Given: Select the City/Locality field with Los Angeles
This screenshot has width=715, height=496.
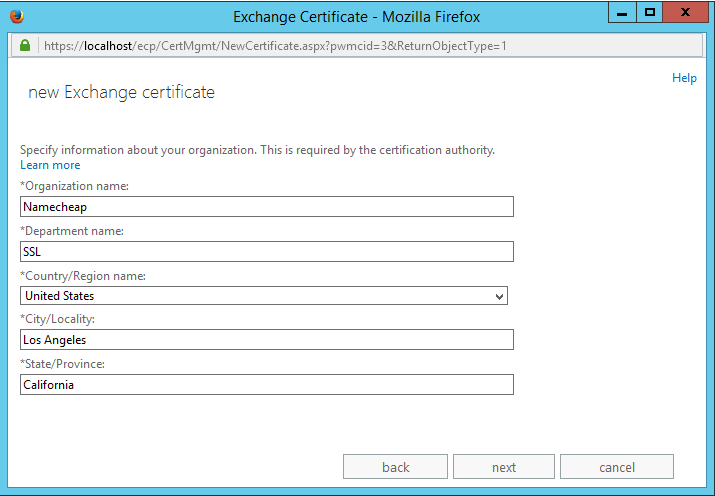Looking at the screenshot, I should pos(266,340).
